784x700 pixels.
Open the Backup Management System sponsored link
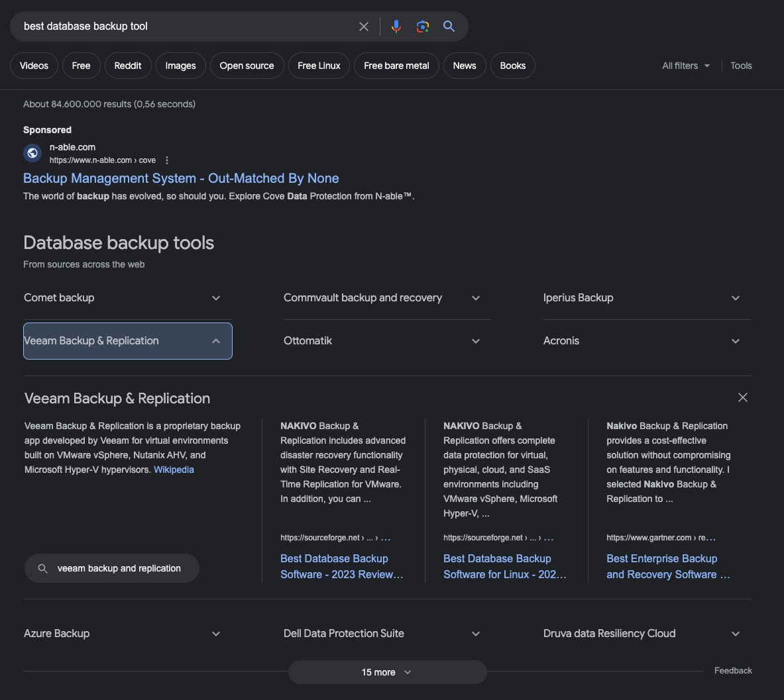[181, 178]
